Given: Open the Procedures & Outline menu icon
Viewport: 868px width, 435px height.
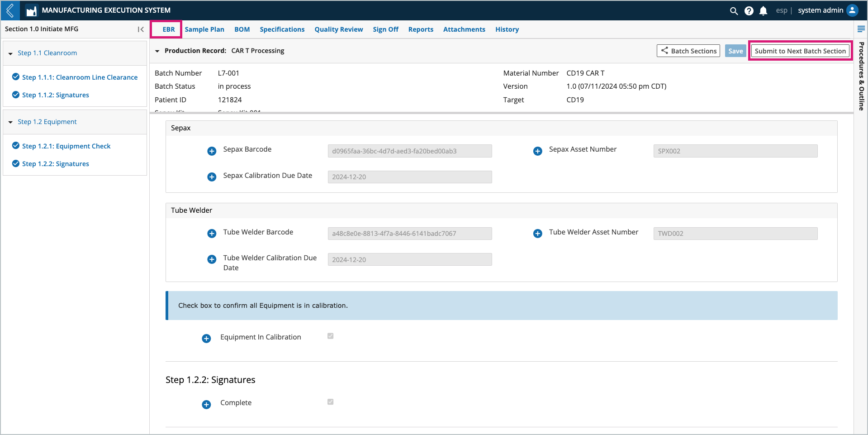Looking at the screenshot, I should [x=861, y=29].
